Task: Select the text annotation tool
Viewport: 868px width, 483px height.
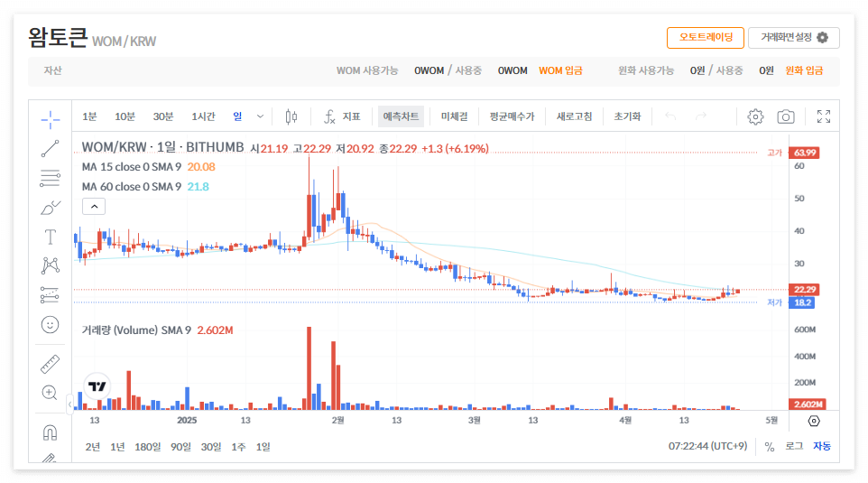Action: (x=50, y=237)
